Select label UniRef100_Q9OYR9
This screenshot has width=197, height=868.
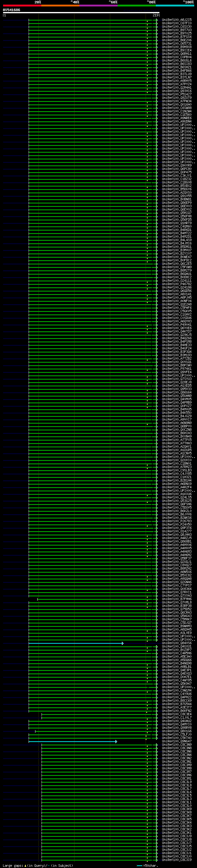177,165
